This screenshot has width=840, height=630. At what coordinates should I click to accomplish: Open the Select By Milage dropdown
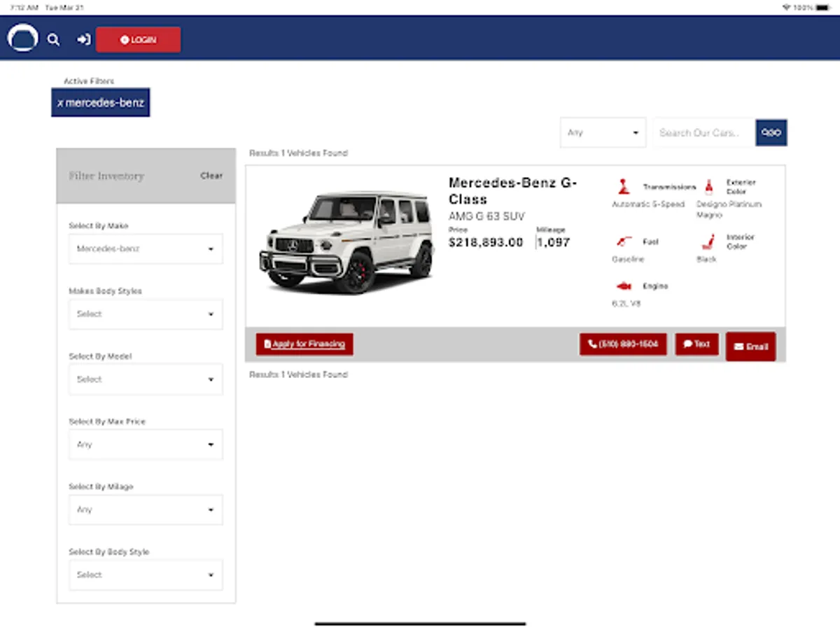click(x=146, y=510)
